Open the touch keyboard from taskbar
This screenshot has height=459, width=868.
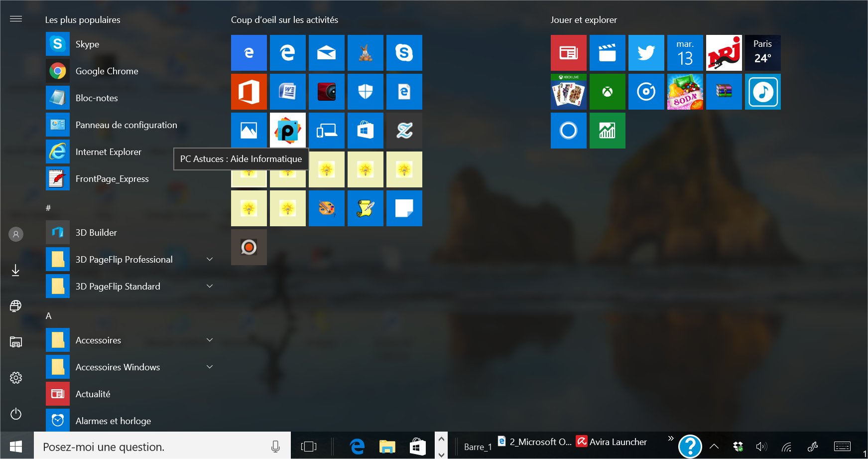(842, 446)
